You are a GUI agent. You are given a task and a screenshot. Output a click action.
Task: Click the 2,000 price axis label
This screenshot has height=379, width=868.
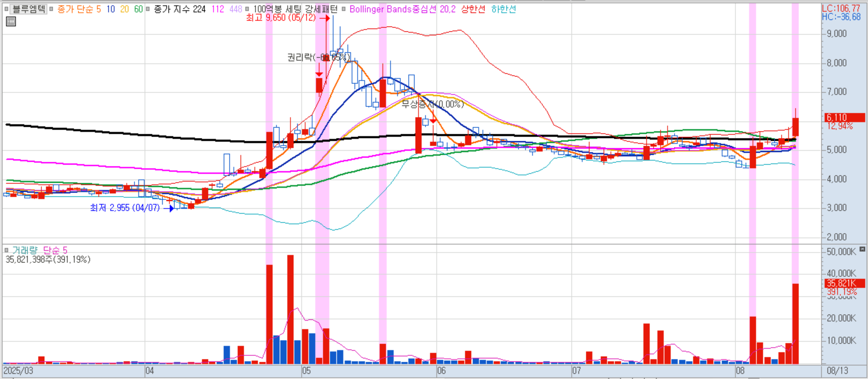pos(836,237)
